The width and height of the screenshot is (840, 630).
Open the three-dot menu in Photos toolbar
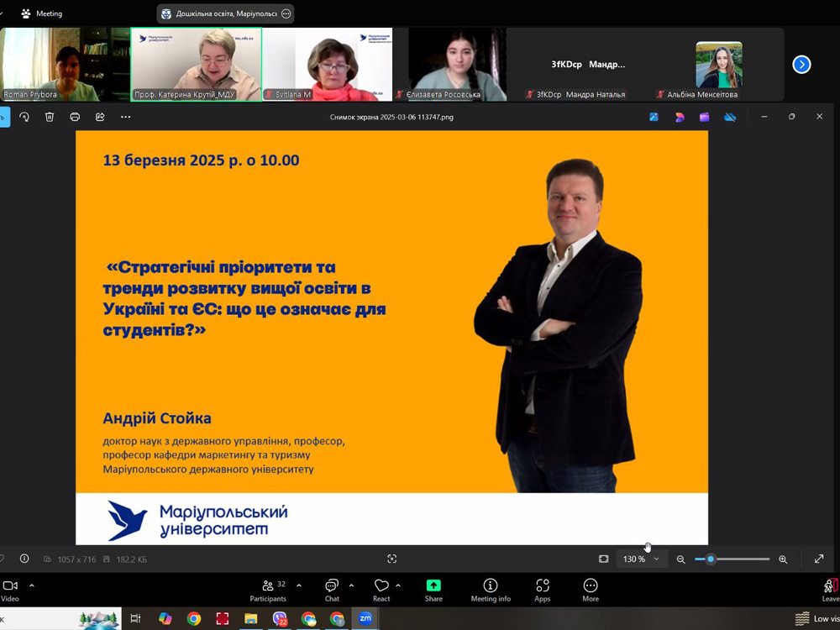coord(125,117)
